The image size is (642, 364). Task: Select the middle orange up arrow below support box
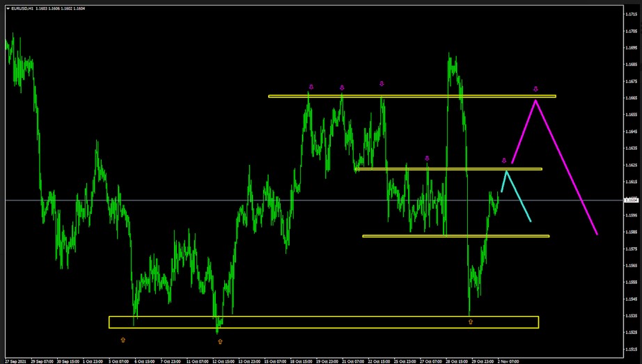[220, 342]
